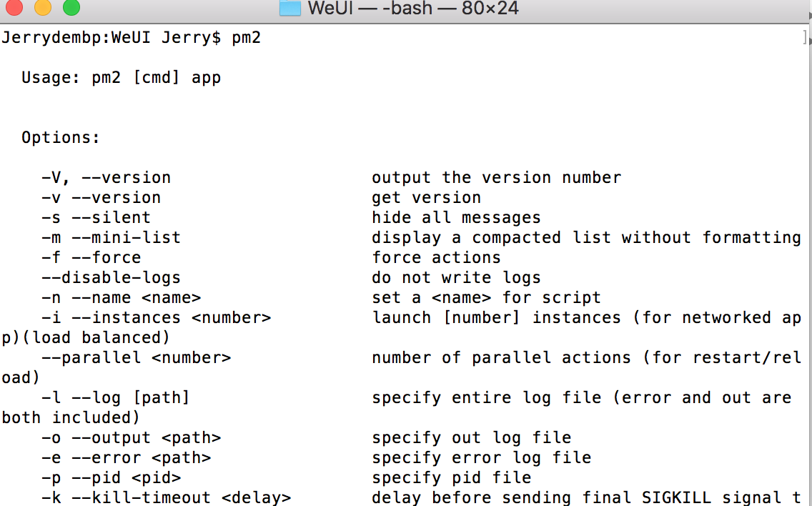
Task: Click the "pm2" command on the prompt line
Action: click(246, 38)
